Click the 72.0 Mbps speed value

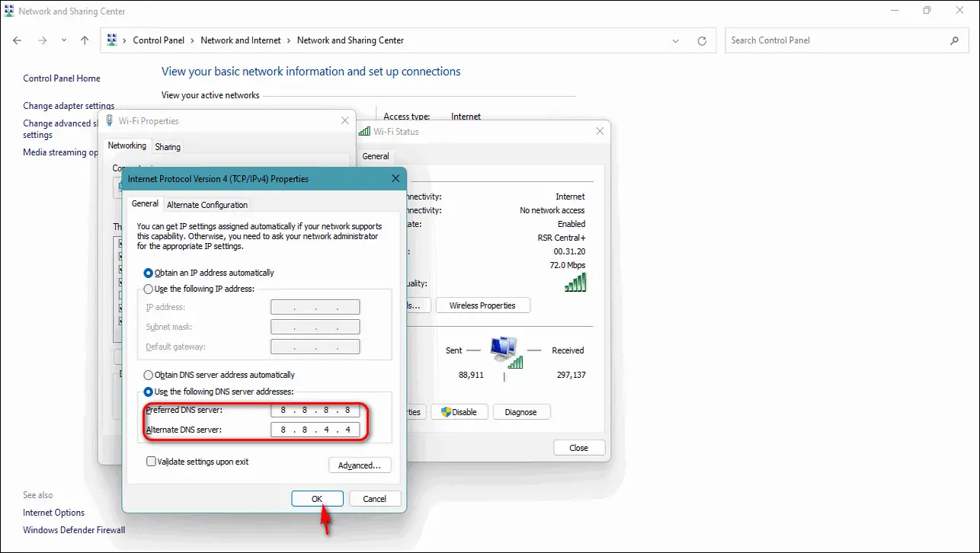pos(566,264)
